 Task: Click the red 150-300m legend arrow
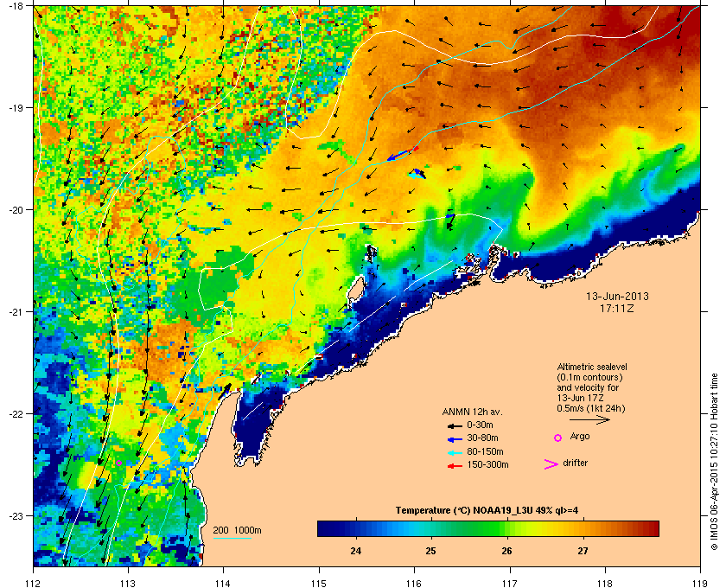[455, 466]
